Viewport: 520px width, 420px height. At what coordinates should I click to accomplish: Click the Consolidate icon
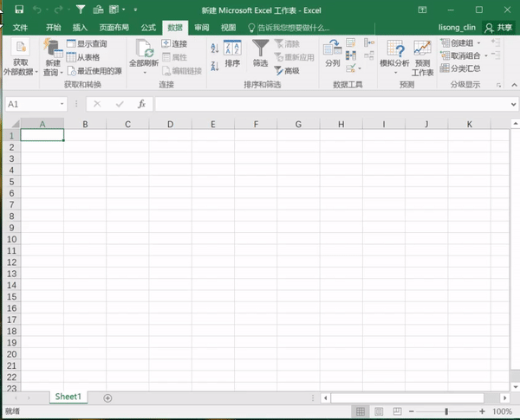pyautogui.click(x=369, y=42)
